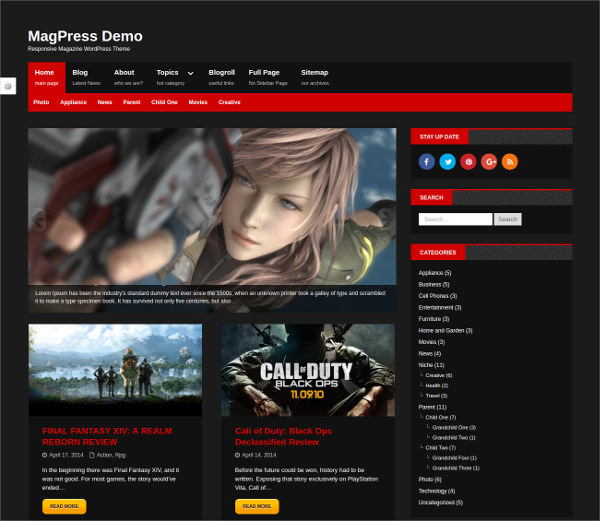The width and height of the screenshot is (600, 521).
Task: Click the MagPress Demo site title
Action: (85, 36)
